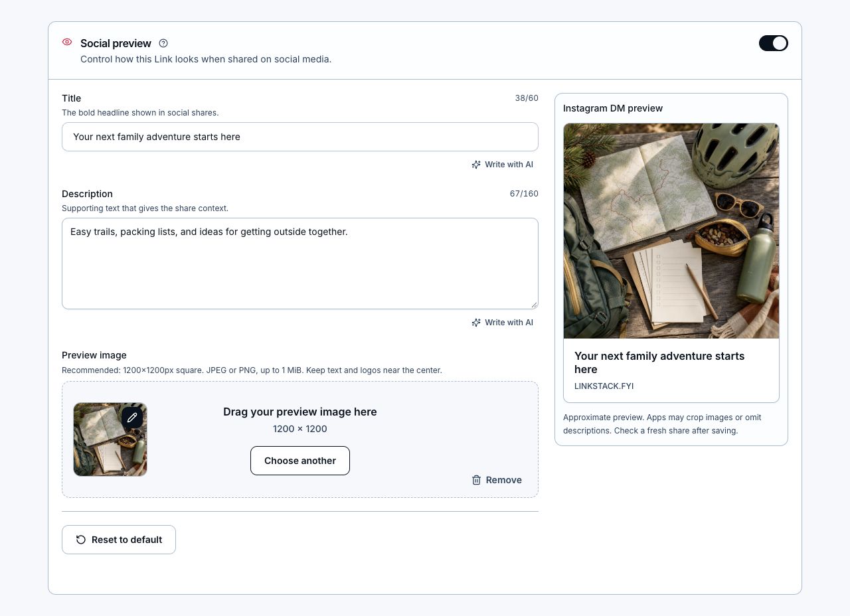The image size is (850, 616).
Task: Click into the Title input field
Action: (x=300, y=137)
